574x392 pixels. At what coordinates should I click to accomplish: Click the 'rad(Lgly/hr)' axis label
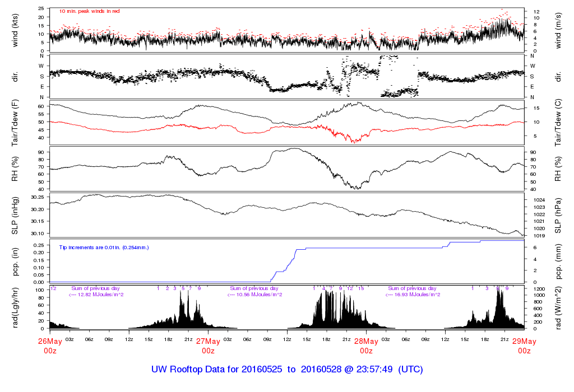tap(15, 308)
